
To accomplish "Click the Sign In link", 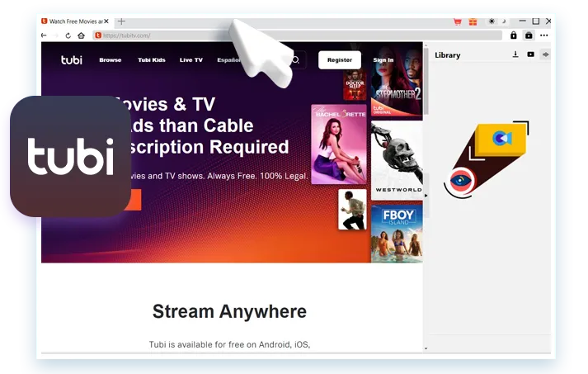I will pos(383,59).
